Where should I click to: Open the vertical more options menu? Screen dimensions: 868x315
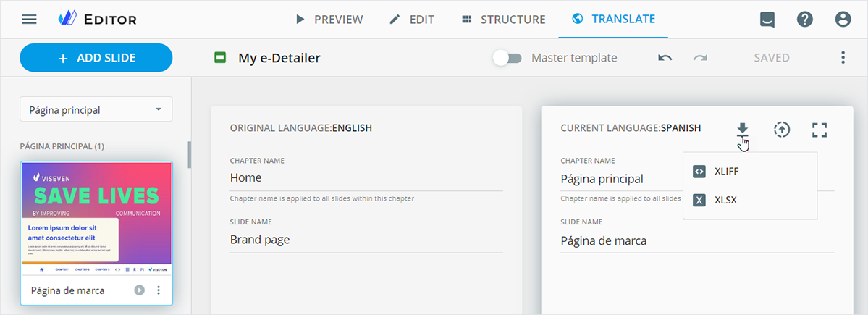click(x=843, y=58)
